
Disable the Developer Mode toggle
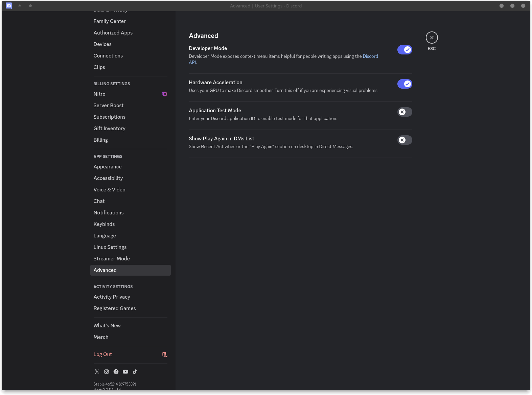[404, 50]
